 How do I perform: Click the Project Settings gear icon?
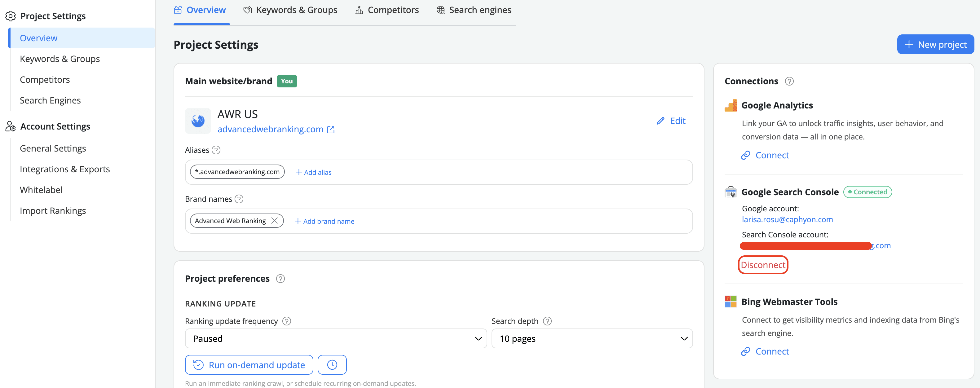pos(10,16)
